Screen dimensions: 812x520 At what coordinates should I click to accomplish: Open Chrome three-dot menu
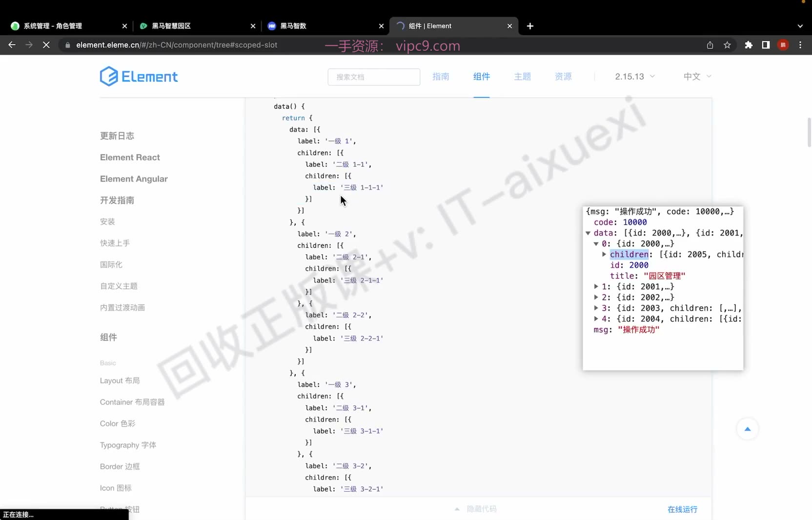800,45
